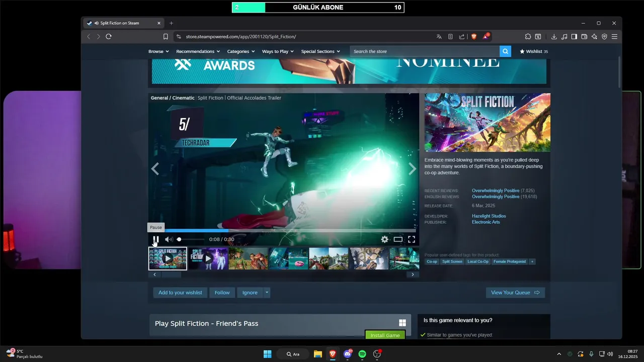The image size is (644, 362).
Task: Open English reviews Overwhelmingly Positive link
Action: pos(496,197)
